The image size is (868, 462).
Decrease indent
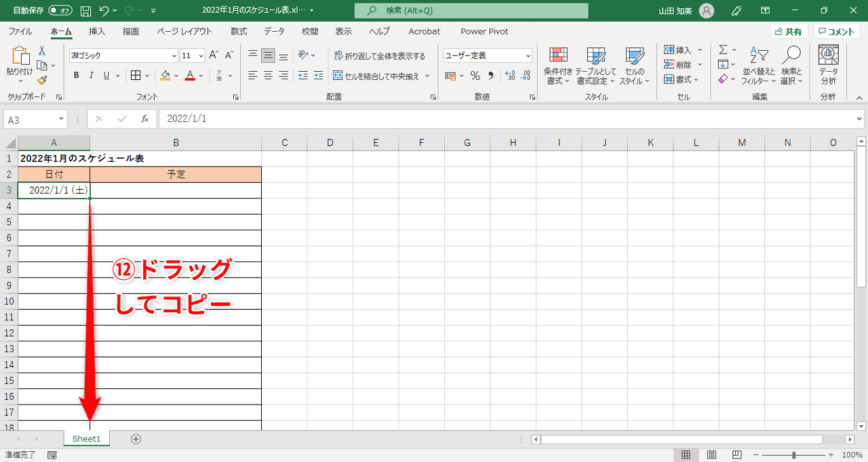302,75
